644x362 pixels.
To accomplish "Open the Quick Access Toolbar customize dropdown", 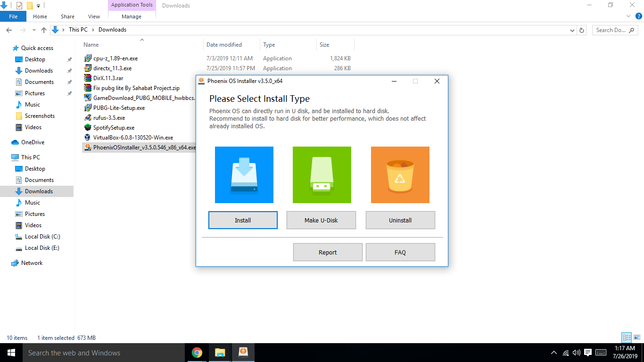I will click(38, 6).
